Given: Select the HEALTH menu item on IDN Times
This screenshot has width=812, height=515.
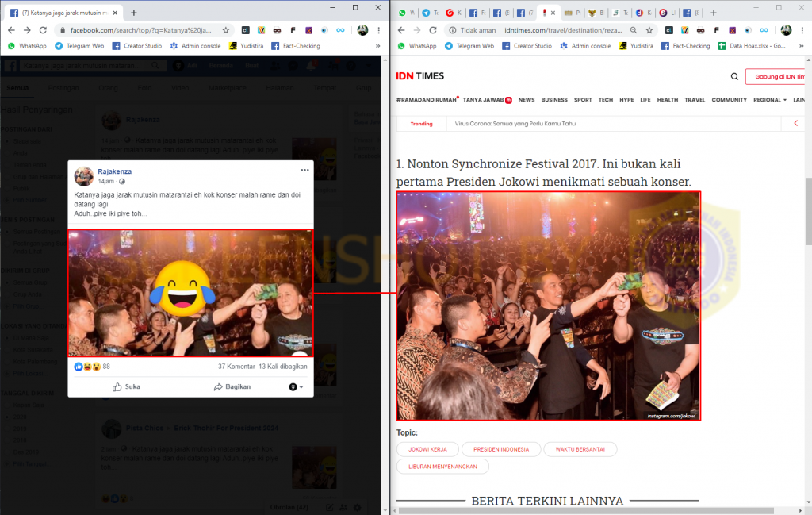Looking at the screenshot, I should 667,100.
